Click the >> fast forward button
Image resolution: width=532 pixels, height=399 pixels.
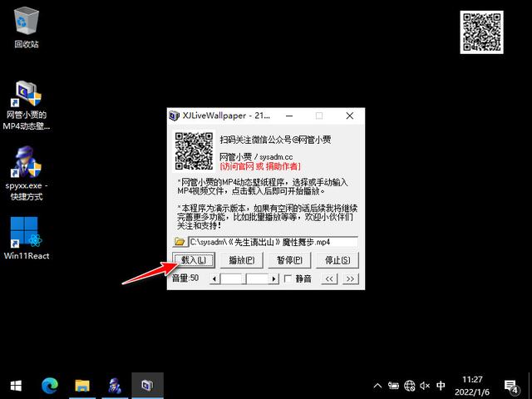click(x=351, y=279)
